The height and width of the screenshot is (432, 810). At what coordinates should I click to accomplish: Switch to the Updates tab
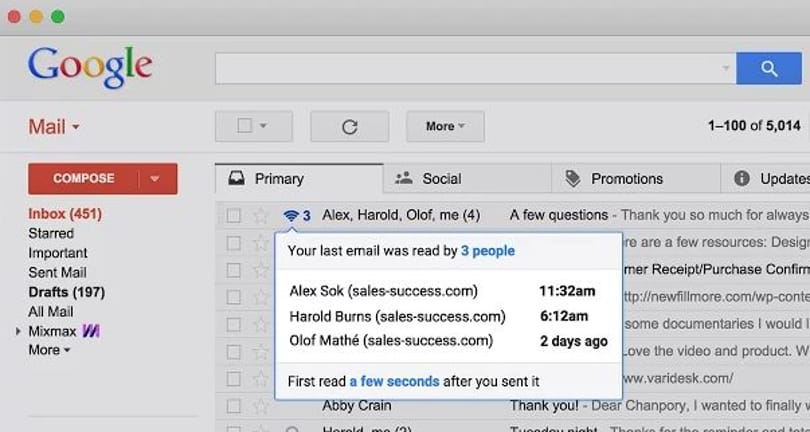pyautogui.click(x=766, y=179)
